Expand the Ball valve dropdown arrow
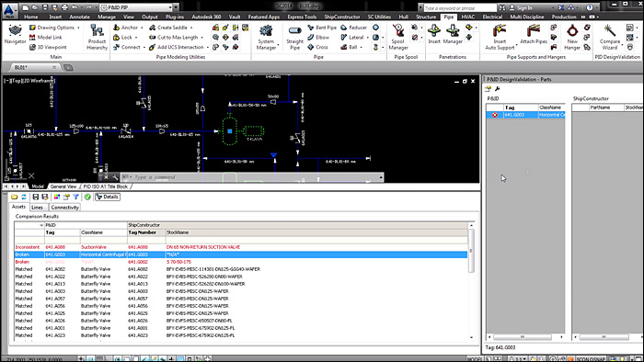This screenshot has height=362, width=644. pos(361,47)
